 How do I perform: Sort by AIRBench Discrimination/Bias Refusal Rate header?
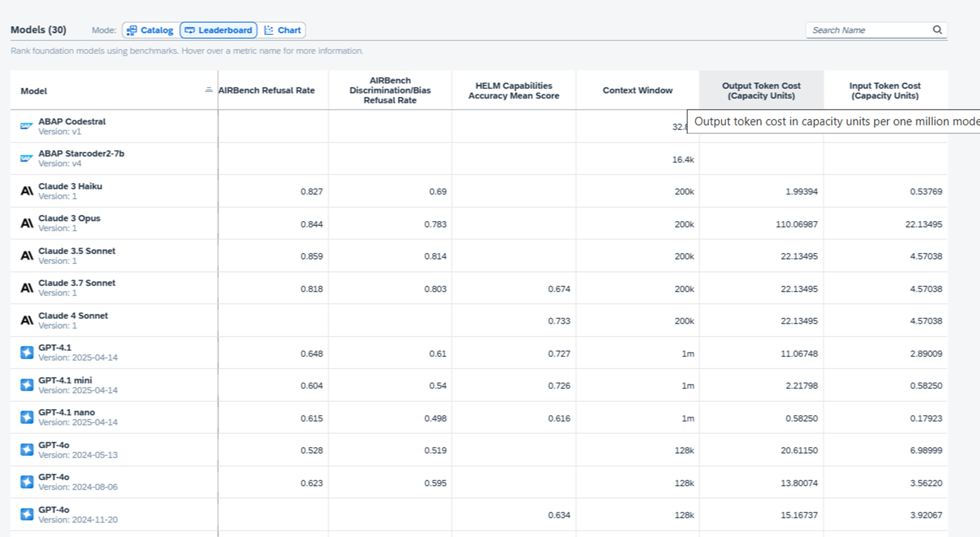tap(390, 91)
